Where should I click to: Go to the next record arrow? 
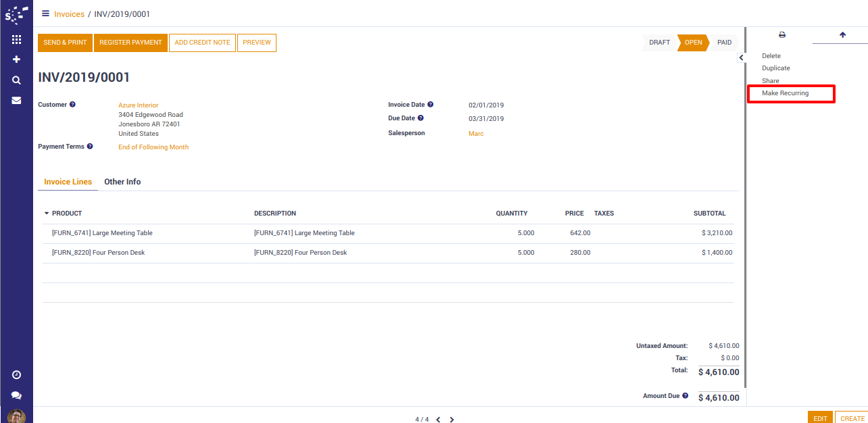452,420
